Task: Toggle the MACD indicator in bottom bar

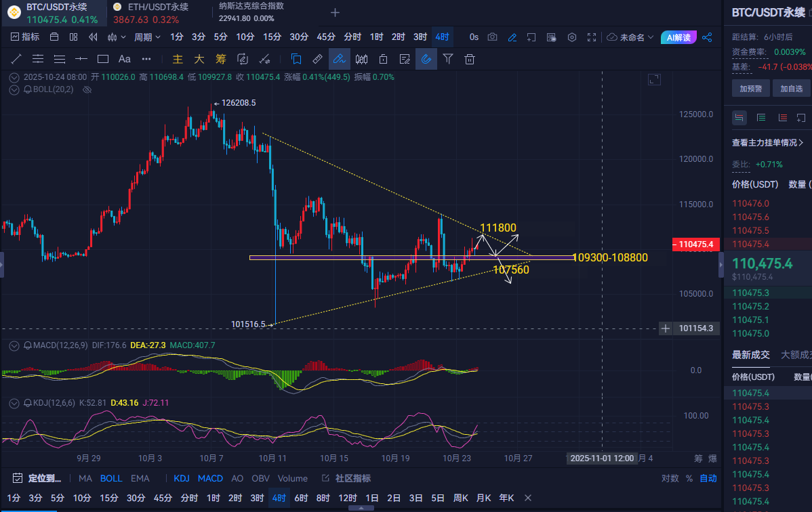Action: pyautogui.click(x=210, y=478)
